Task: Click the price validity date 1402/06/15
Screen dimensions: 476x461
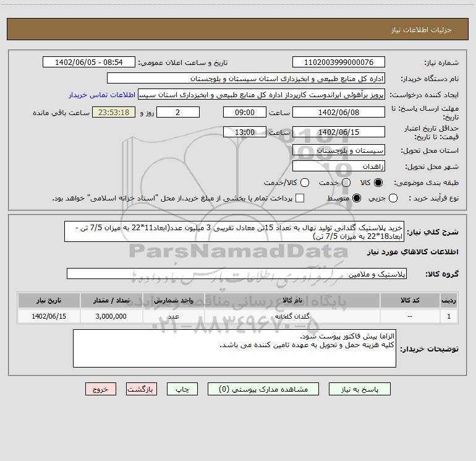Action: click(339, 132)
